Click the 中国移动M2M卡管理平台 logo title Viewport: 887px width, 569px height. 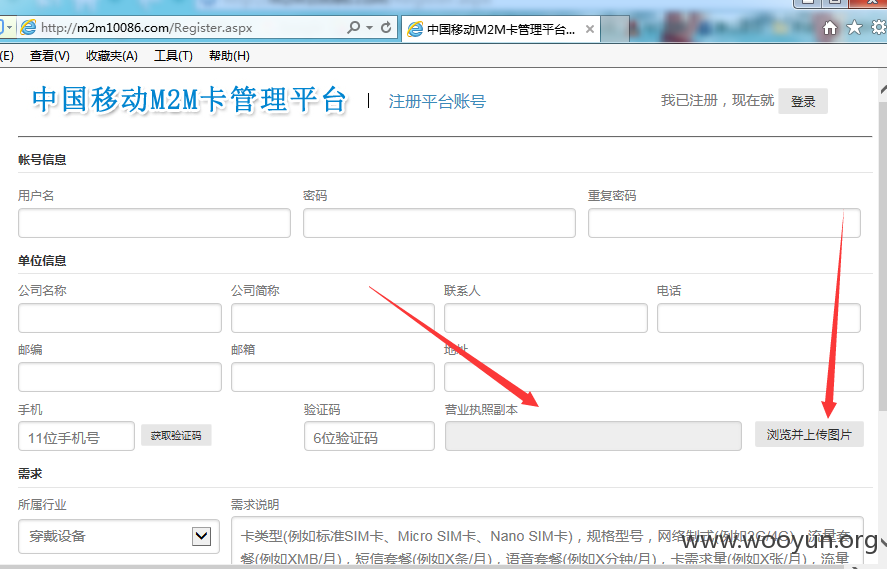coord(189,100)
